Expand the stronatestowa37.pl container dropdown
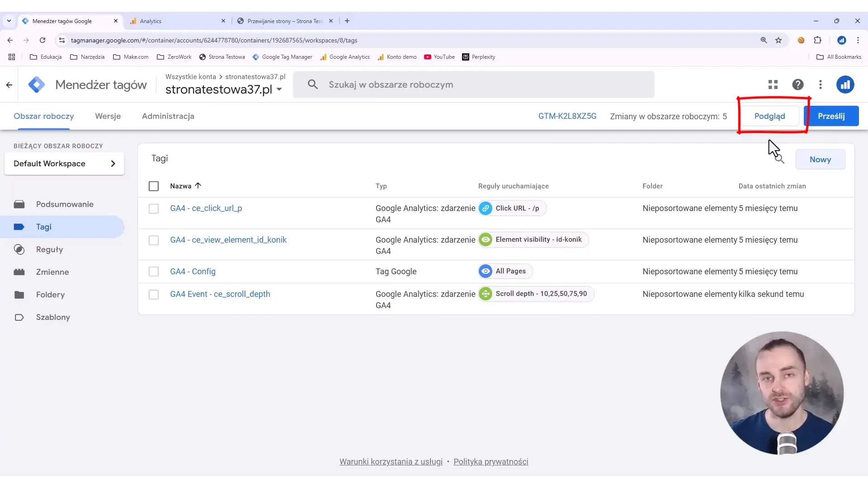 click(x=279, y=89)
